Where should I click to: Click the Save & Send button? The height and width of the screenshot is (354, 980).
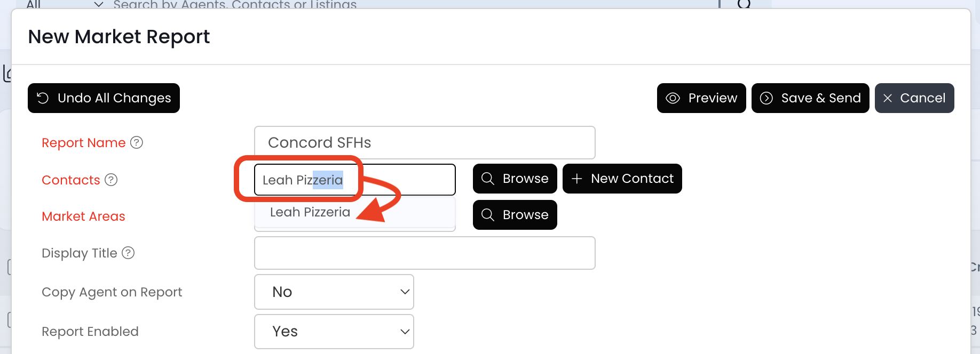[810, 98]
